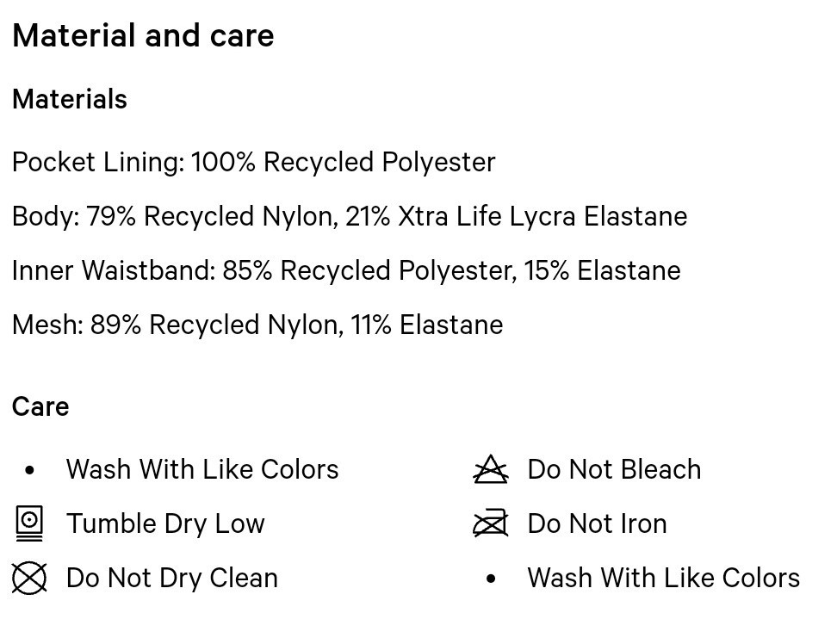This screenshot has height=644, width=837.
Task: Click the Do Not Dry Clean symbol
Action: click(29, 578)
